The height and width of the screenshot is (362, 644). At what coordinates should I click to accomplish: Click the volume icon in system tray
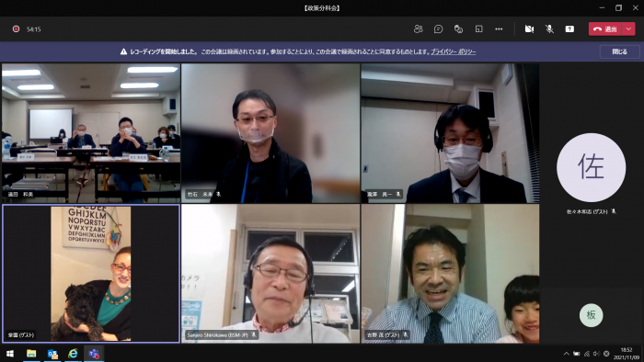click(x=596, y=354)
